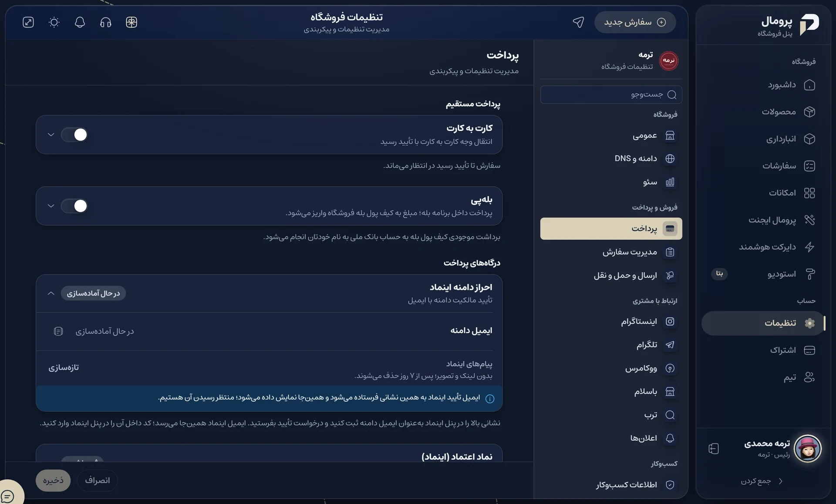Image resolution: width=836 pixels, height=504 pixels.
Task: Click the ذخیره save button
Action: tap(53, 480)
